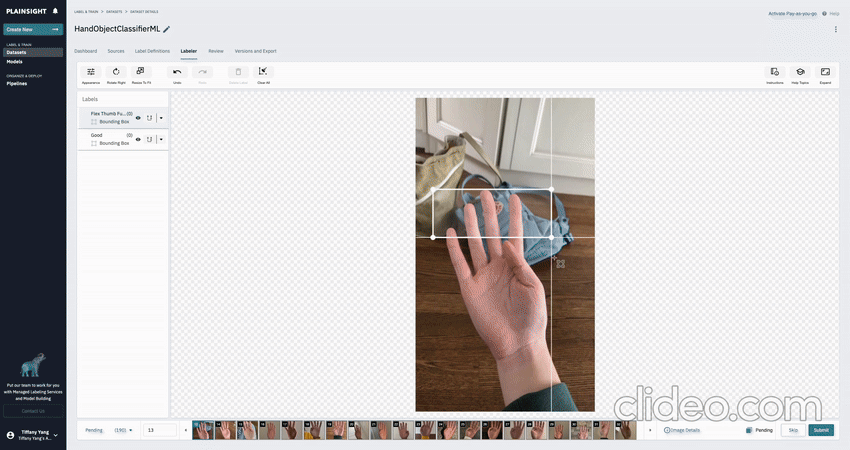Click the PLAINSIGHT logo
Viewport: 850px width, 450px height.
click(x=26, y=11)
